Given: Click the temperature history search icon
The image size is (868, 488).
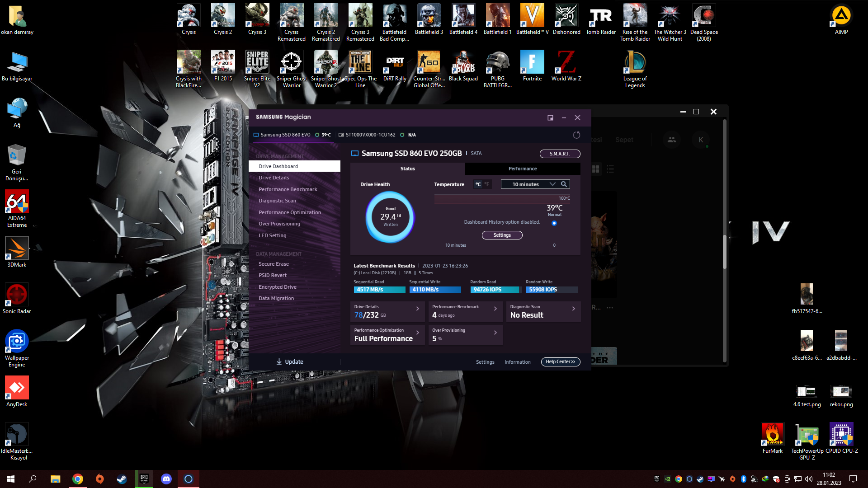Looking at the screenshot, I should click(564, 184).
